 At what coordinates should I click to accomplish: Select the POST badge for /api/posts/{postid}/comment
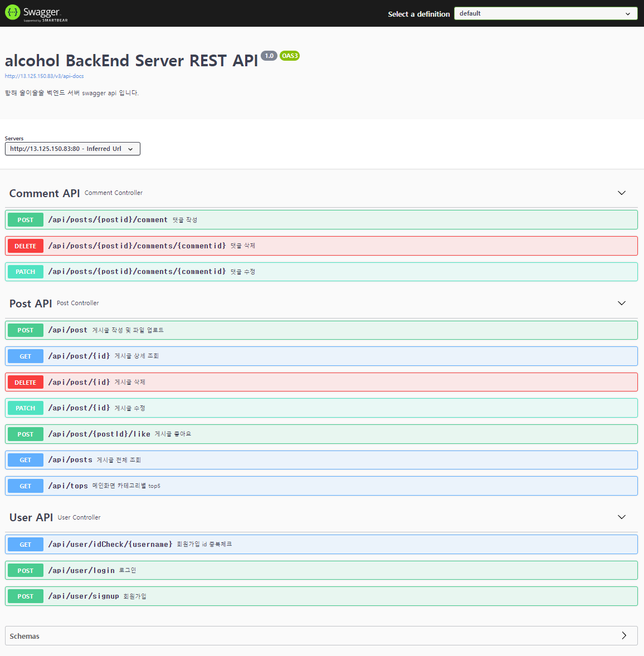tap(25, 219)
